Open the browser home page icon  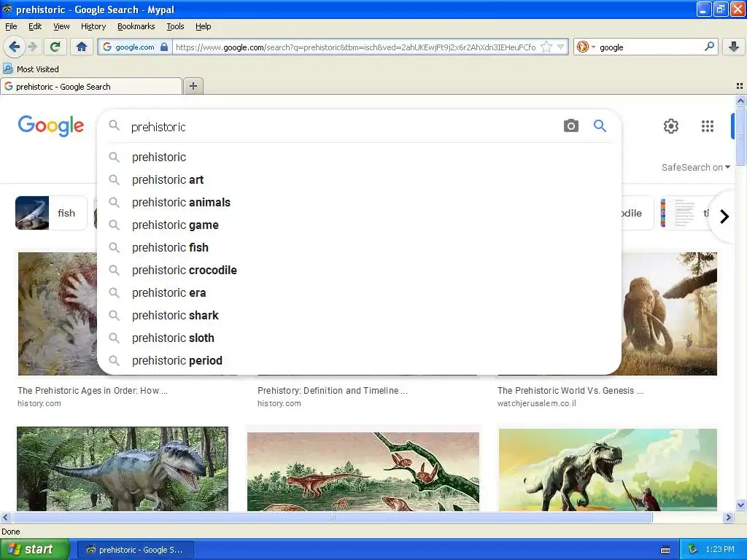82,47
